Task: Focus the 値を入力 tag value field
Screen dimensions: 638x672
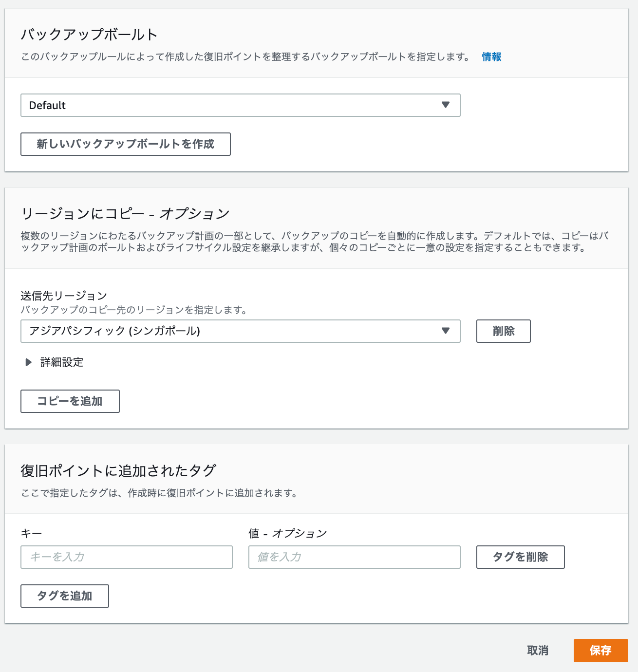Action: coord(354,557)
